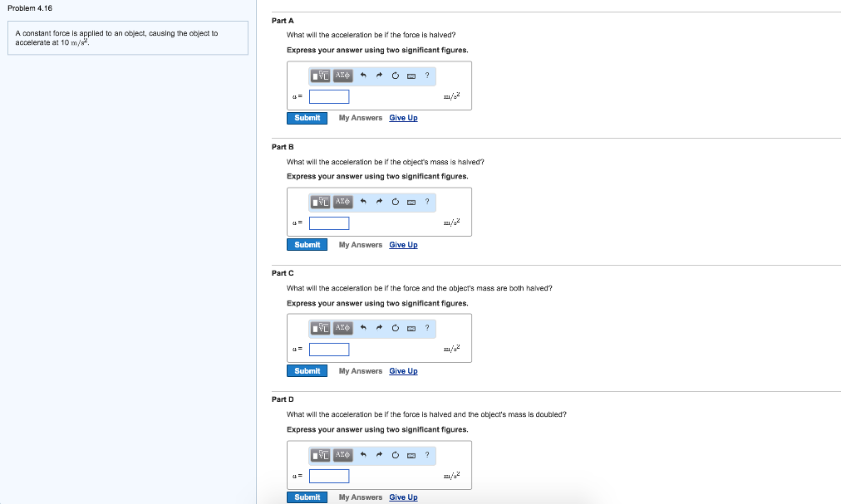
Task: Click Give Up link for Part D
Action: point(403,497)
